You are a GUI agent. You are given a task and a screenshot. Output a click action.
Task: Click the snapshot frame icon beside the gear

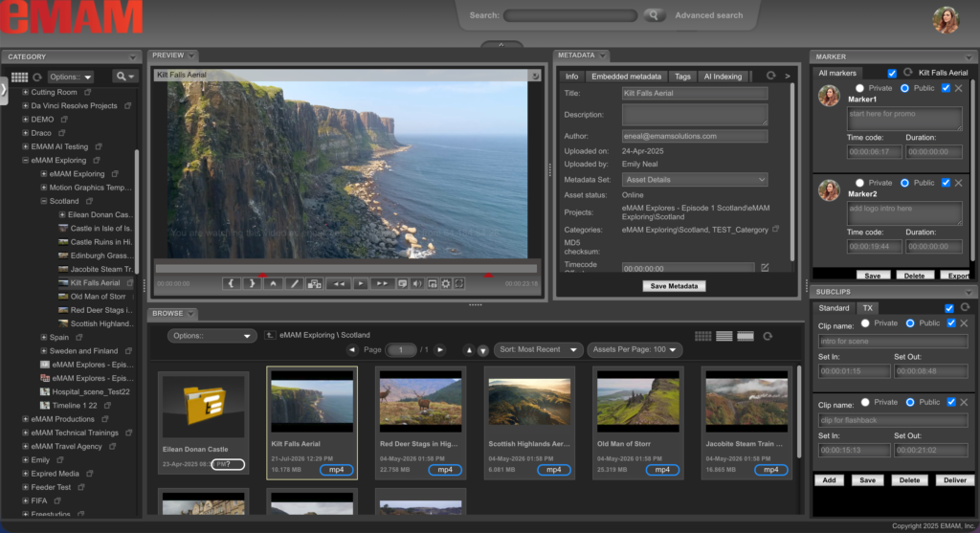click(x=432, y=283)
